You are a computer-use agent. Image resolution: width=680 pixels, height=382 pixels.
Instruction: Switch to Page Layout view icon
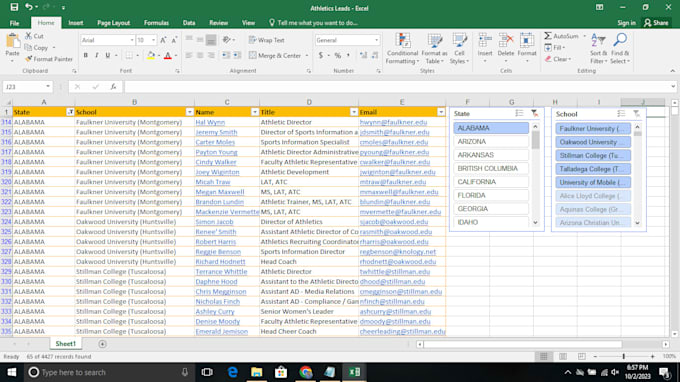tap(562, 356)
